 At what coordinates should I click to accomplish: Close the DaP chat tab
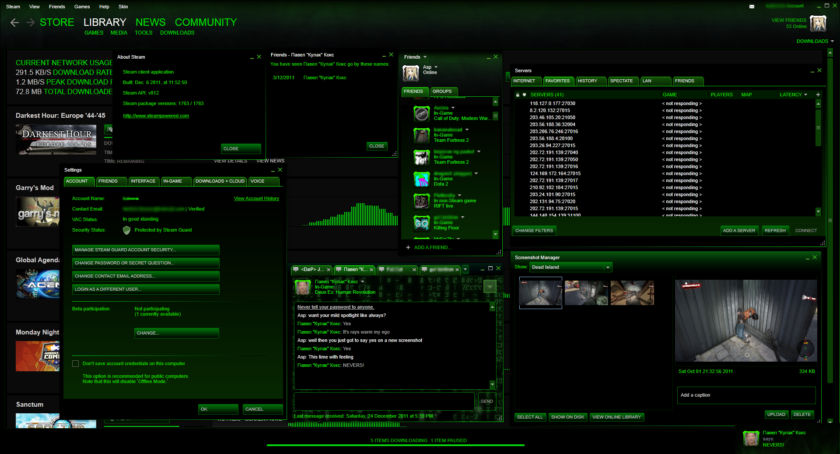point(329,270)
